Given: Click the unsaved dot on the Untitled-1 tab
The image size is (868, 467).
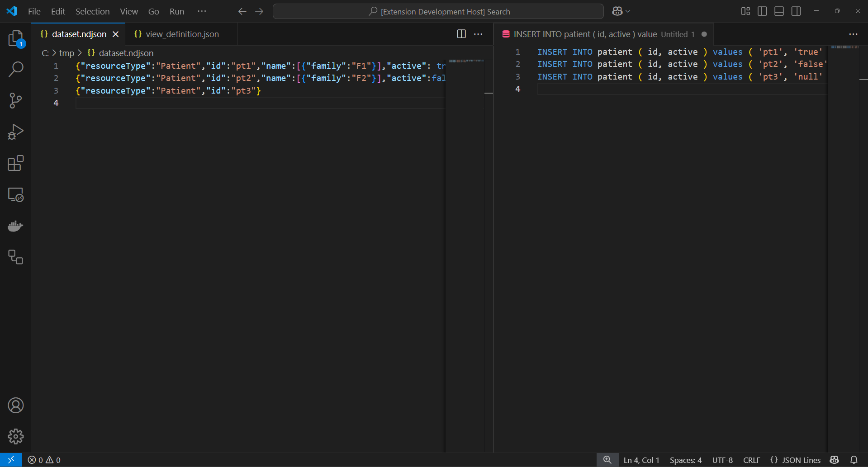Looking at the screenshot, I should click(x=704, y=34).
